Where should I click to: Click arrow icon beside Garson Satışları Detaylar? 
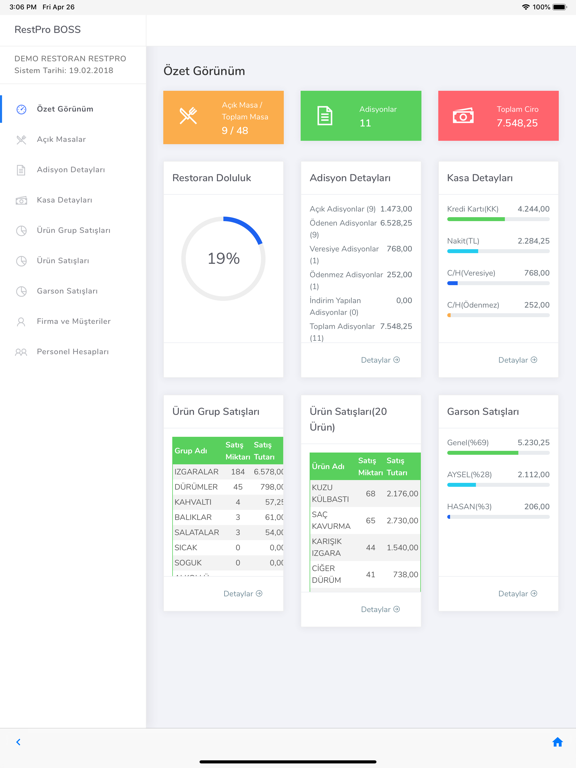click(534, 594)
